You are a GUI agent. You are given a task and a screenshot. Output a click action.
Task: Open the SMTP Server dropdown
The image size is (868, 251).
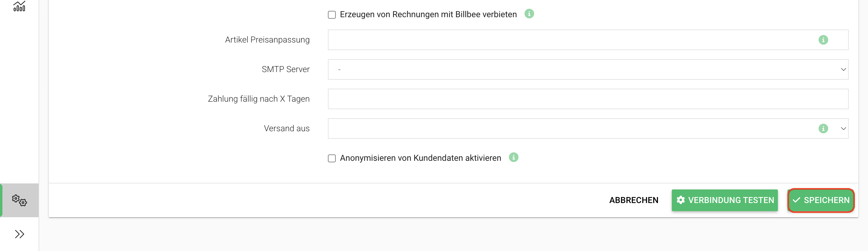(x=588, y=69)
